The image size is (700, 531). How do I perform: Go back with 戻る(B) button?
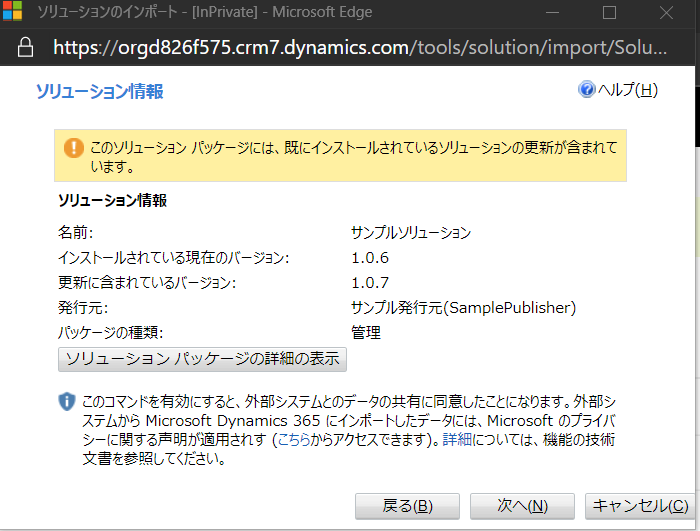pyautogui.click(x=407, y=506)
